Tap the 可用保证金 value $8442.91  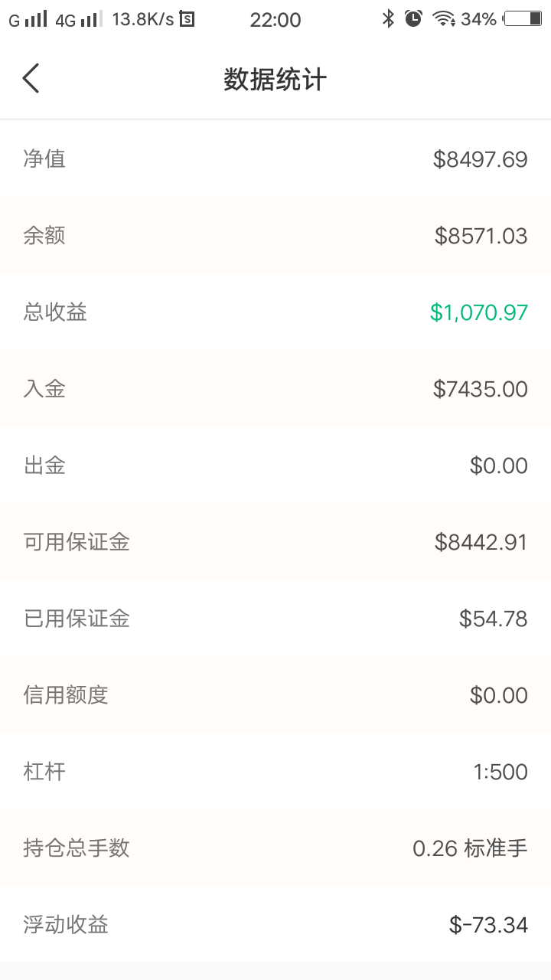481,542
